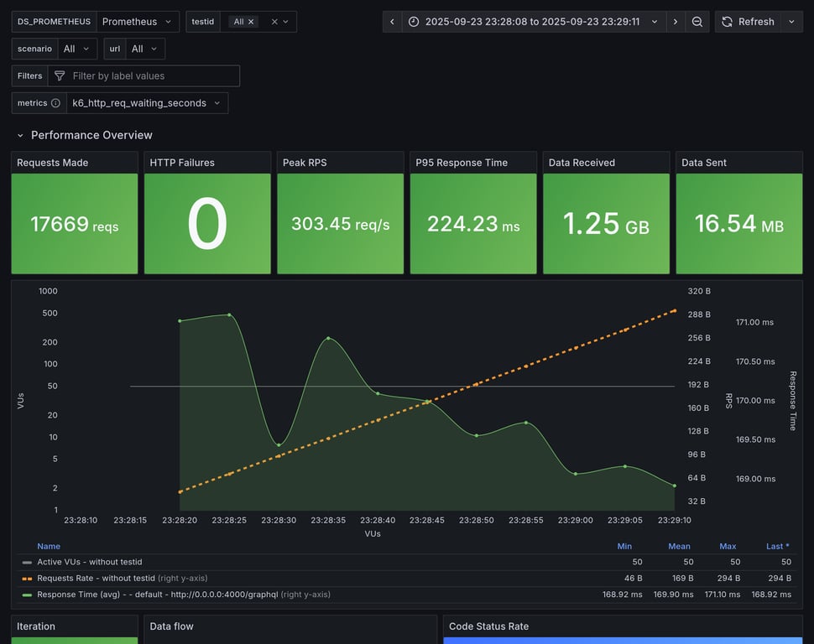The width and height of the screenshot is (814, 644).
Task: Shift time range backward with left arrow
Action: point(392,22)
